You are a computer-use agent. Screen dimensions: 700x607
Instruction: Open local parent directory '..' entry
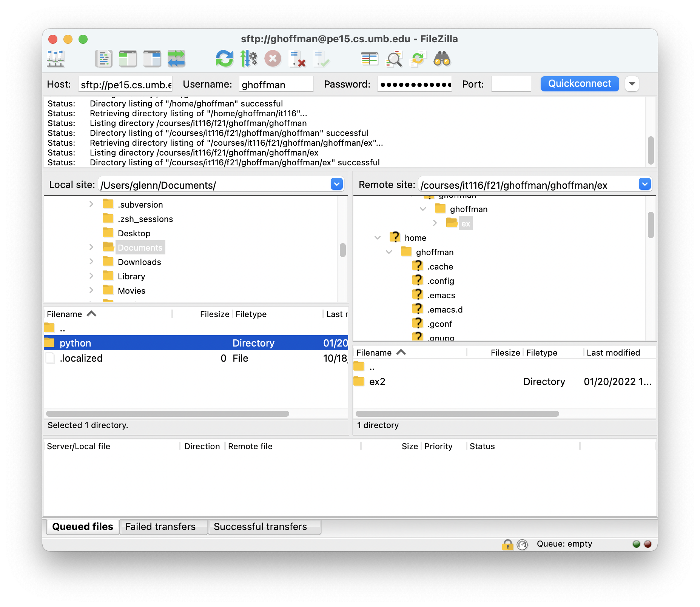click(x=196, y=328)
